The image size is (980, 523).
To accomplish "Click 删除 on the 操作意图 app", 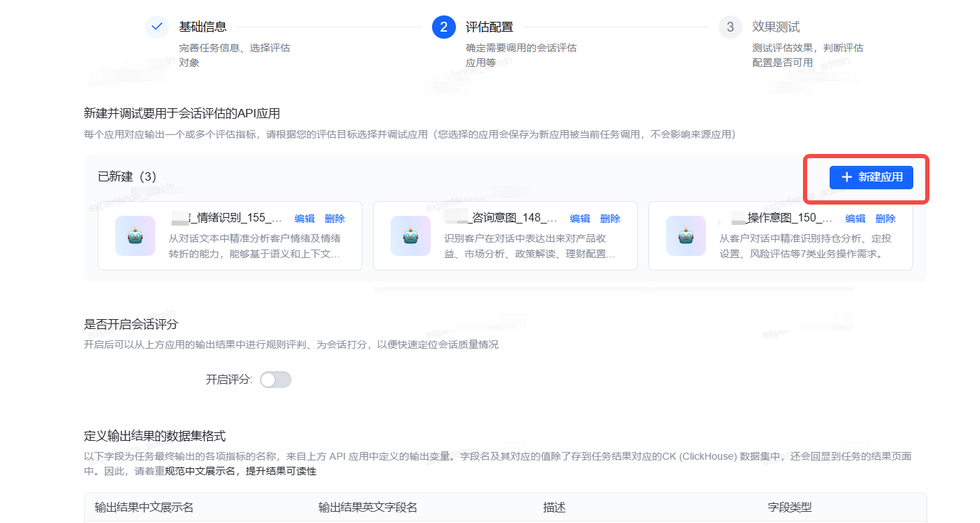I will click(x=886, y=219).
